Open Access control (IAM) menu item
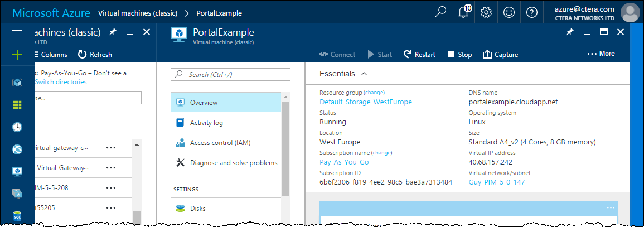Screen dimensions: 644x227 point(226,142)
